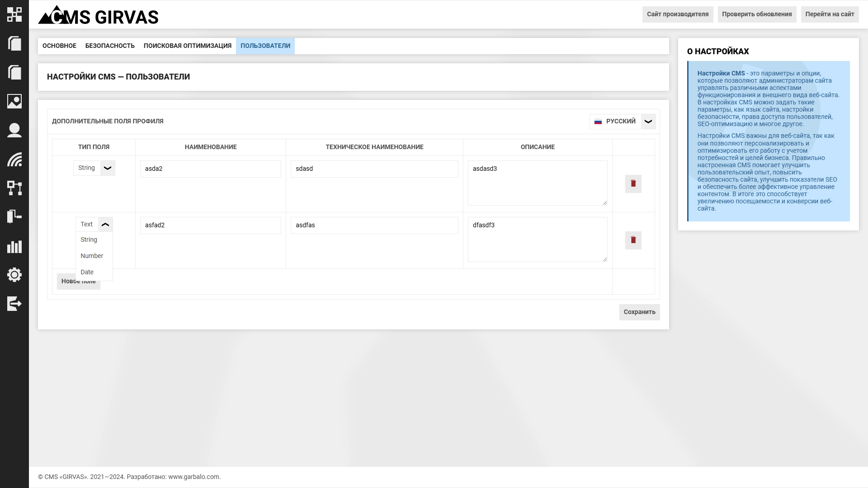Expand the Русский language dropdown
This screenshot has width=868, height=488.
tap(648, 122)
